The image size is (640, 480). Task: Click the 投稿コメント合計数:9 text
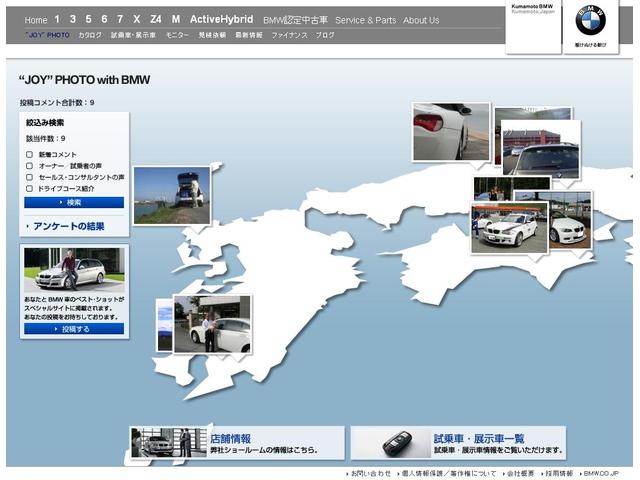(x=57, y=102)
